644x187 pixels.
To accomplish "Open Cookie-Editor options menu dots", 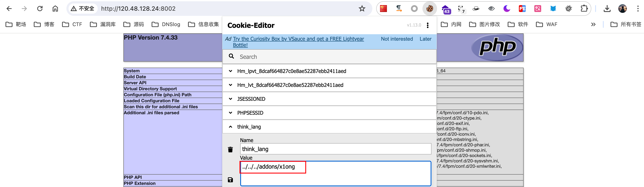I will (428, 25).
